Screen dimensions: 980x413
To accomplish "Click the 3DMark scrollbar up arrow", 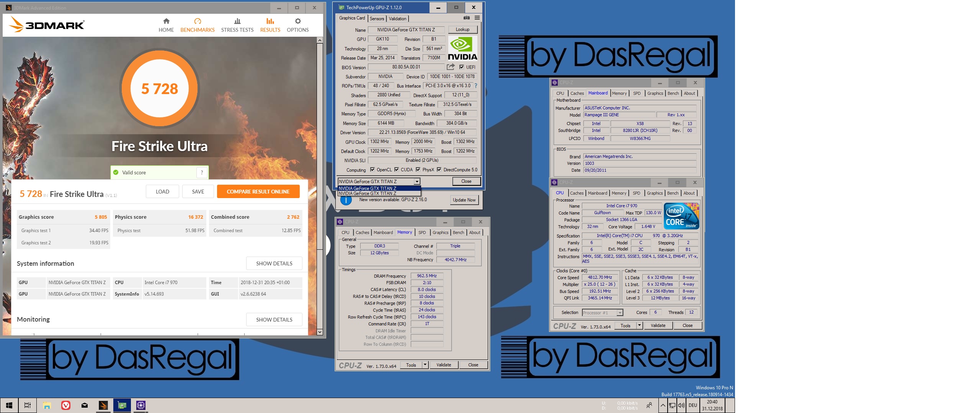I will click(x=320, y=40).
